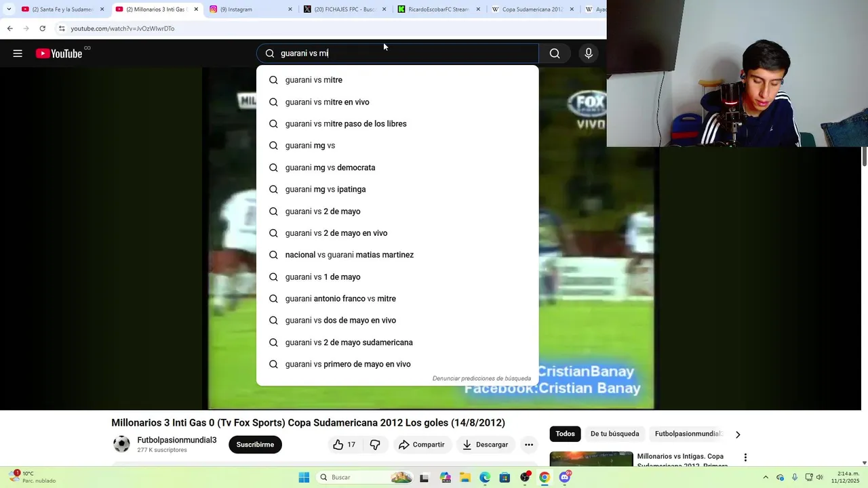
Task: Choose suggestion guarani vs mitre
Action: point(397,80)
